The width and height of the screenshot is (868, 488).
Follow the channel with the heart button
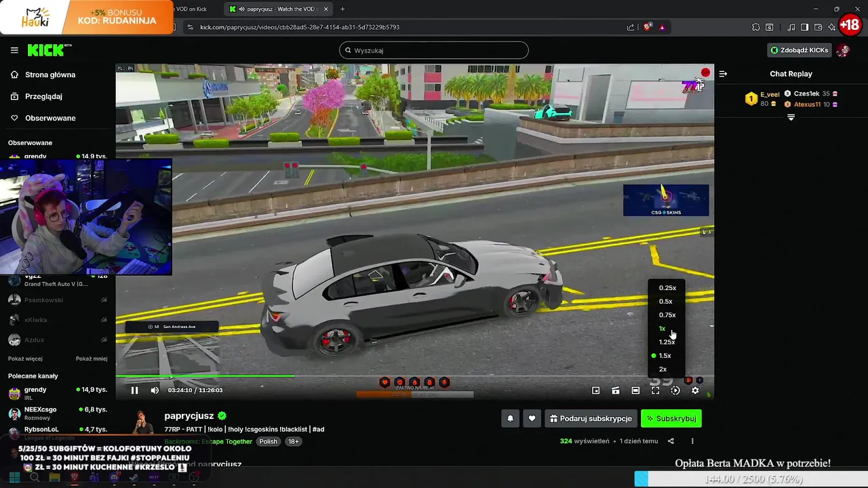pyautogui.click(x=532, y=419)
